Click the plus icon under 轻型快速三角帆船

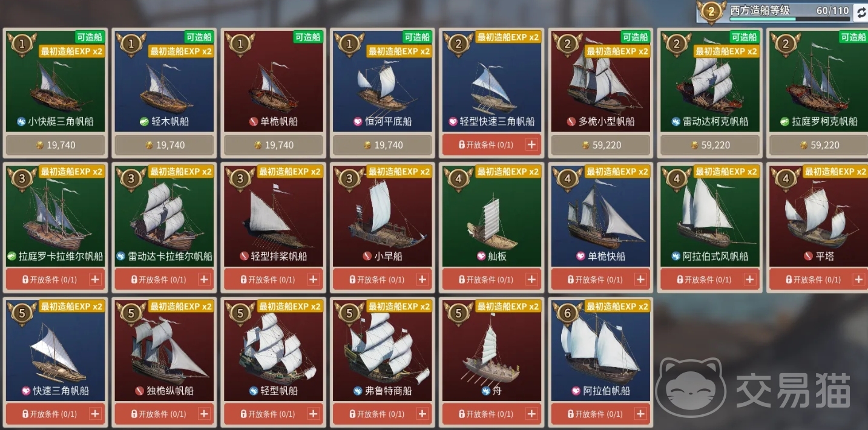[531, 145]
